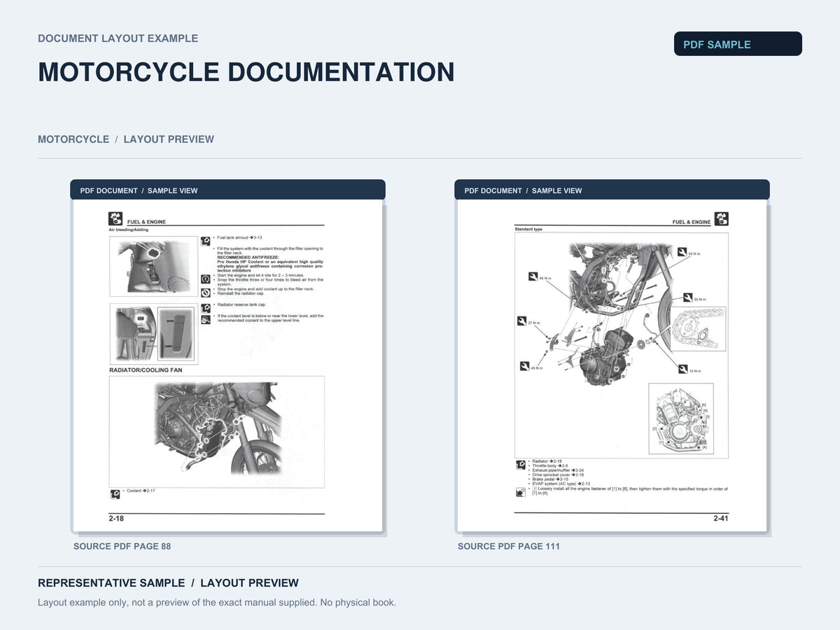
Task: Click the REPRESENTATIVE SAMPLE / LAYOUT PREVIEW heading
Action: click(168, 583)
